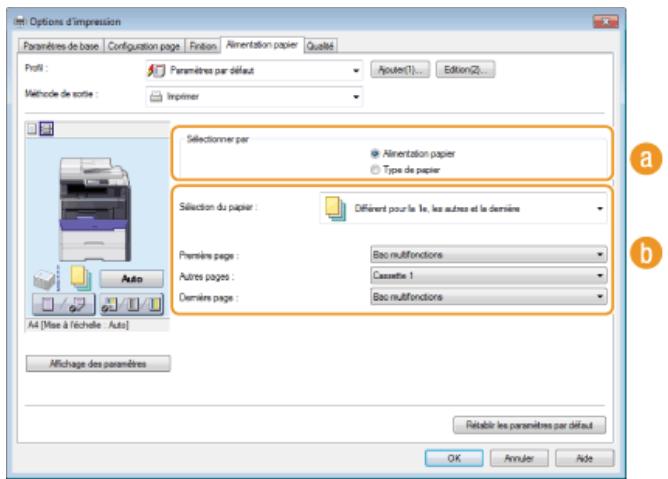This screenshot has width=668, height=479.
Task: Click the one-sided/two-sided printing toggle button
Action: (x=63, y=304)
